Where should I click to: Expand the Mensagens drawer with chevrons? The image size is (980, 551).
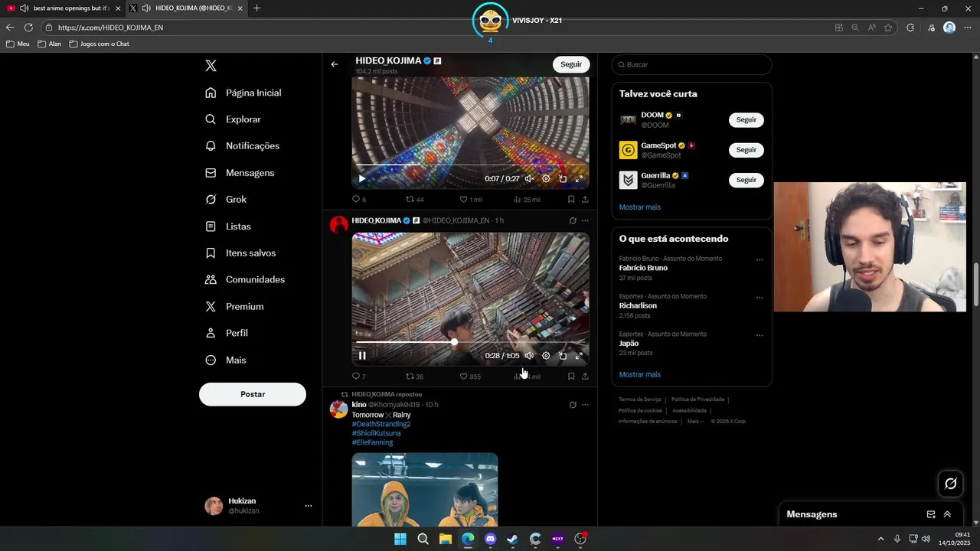[947, 514]
